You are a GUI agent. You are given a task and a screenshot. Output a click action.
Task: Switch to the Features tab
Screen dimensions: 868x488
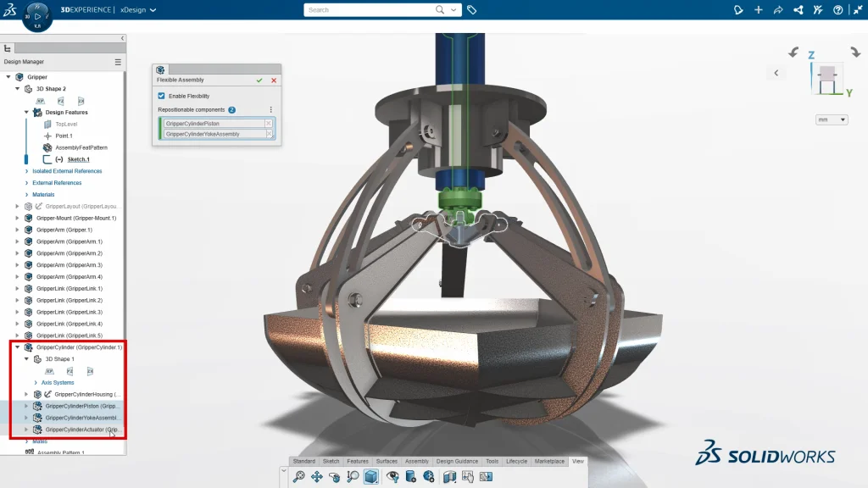pos(358,462)
